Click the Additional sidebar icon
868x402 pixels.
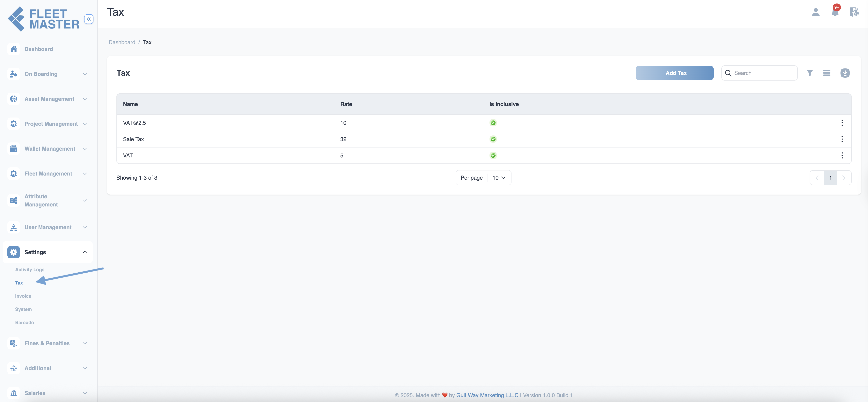[x=13, y=368]
